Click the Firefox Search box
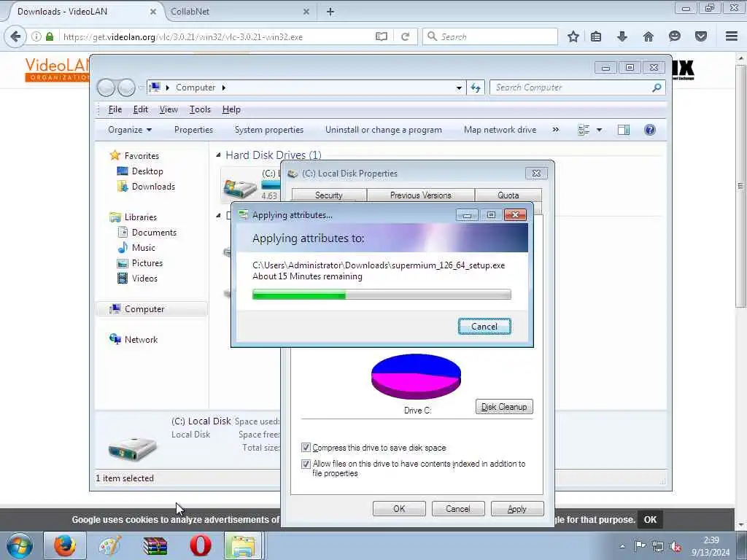The width and height of the screenshot is (747, 560). click(x=489, y=36)
